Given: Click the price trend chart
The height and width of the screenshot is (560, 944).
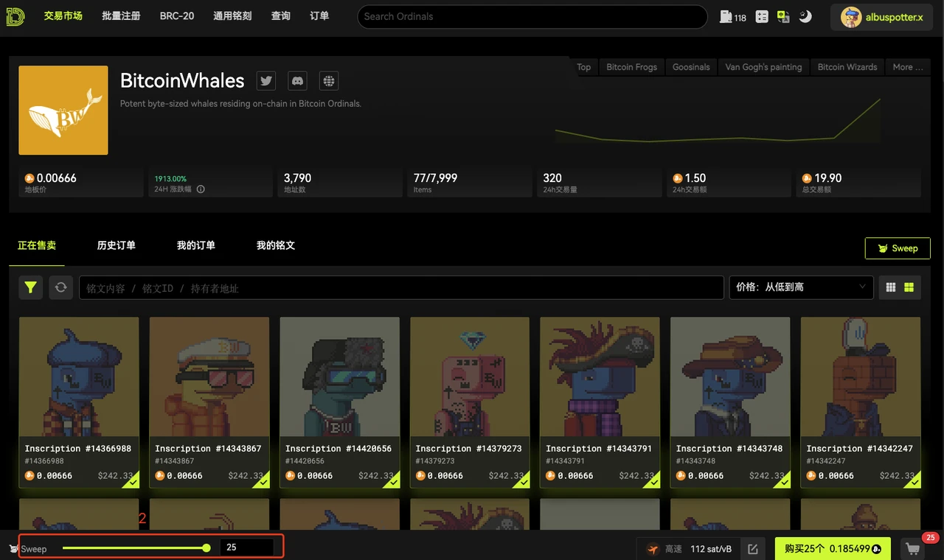Looking at the screenshot, I should click(718, 120).
